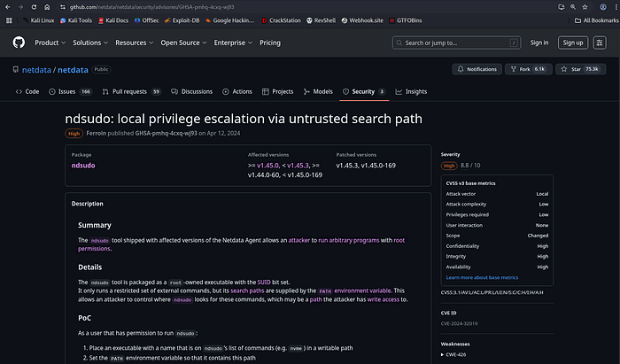Click the advisory title heading

point(244,119)
